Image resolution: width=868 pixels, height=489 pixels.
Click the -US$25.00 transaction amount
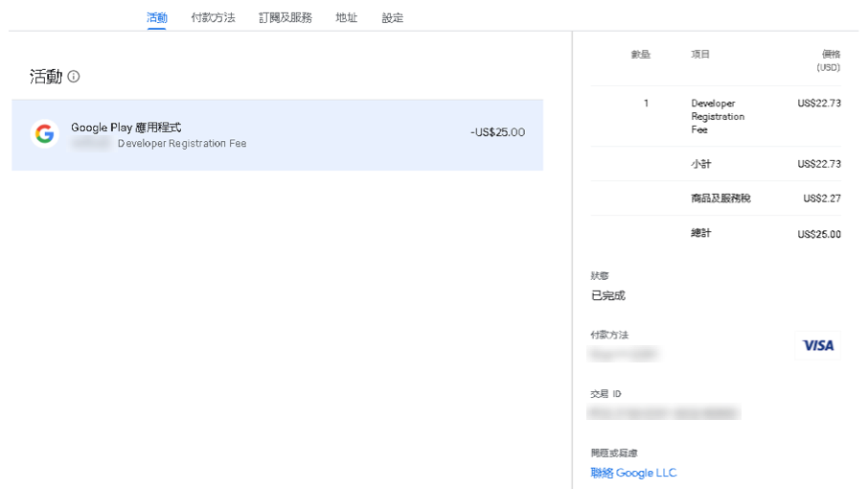(497, 132)
